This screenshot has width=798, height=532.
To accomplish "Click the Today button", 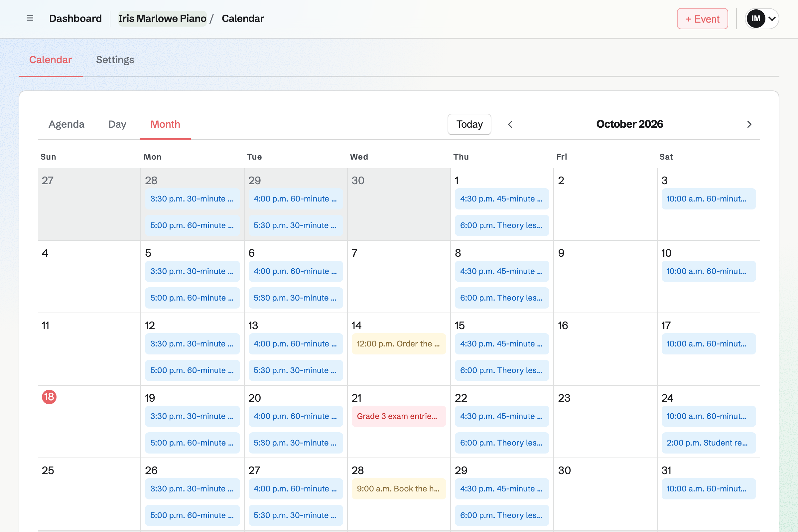I will (469, 124).
